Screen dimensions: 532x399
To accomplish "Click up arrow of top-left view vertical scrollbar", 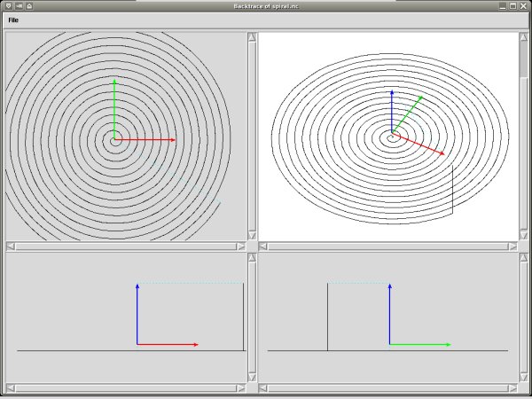I will click(252, 37).
